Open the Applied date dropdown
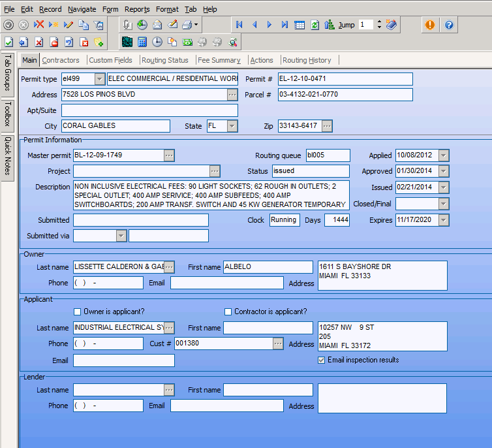This screenshot has width=492, height=448. [443, 155]
